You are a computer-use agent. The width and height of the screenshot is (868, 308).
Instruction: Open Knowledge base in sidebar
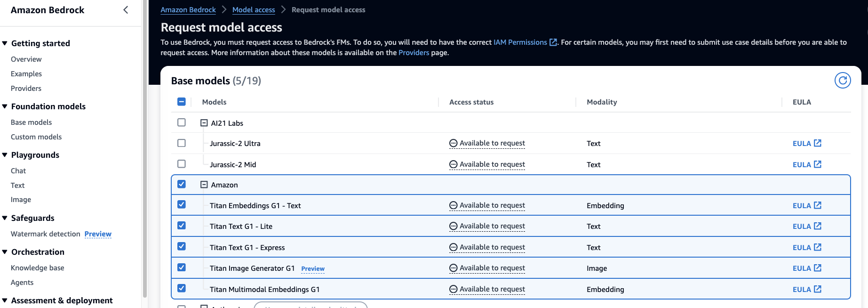tap(38, 268)
